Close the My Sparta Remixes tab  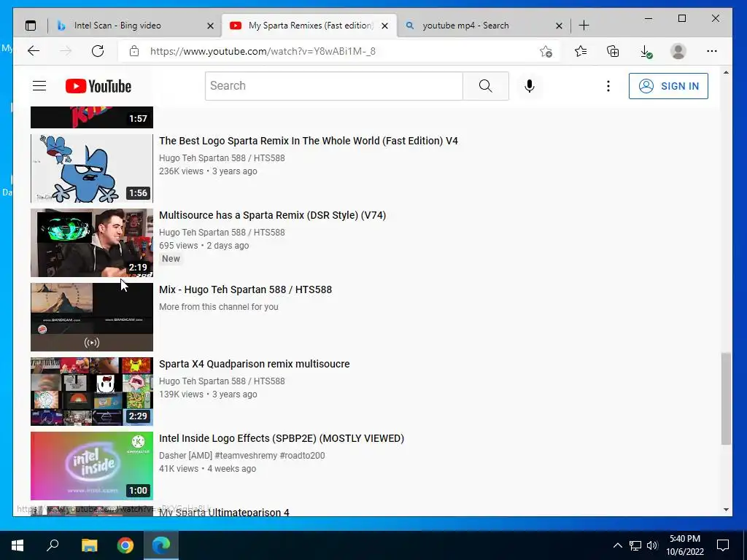pos(385,26)
